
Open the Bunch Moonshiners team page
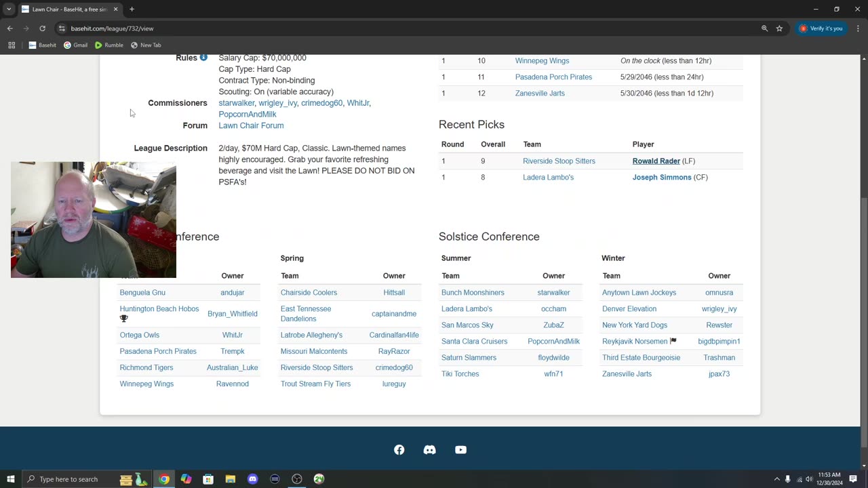tap(473, 293)
